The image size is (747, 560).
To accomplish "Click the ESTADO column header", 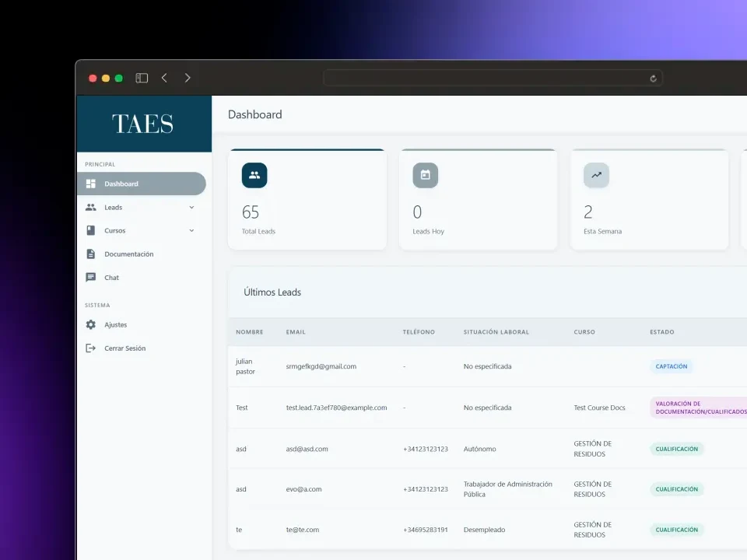I will [x=662, y=332].
